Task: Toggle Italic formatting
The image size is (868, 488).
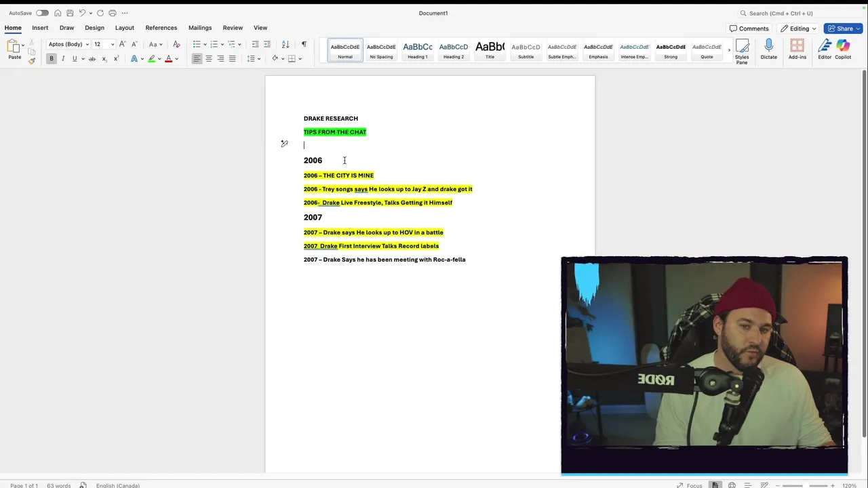Action: (x=63, y=59)
